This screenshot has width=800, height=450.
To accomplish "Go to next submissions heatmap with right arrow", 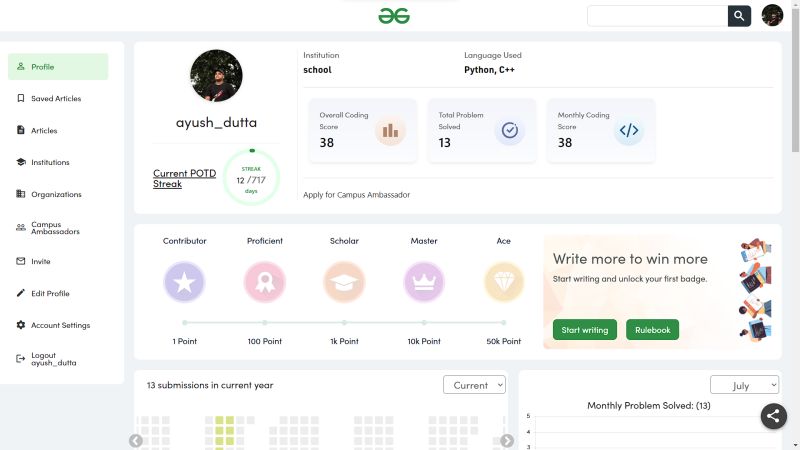I will click(x=507, y=440).
